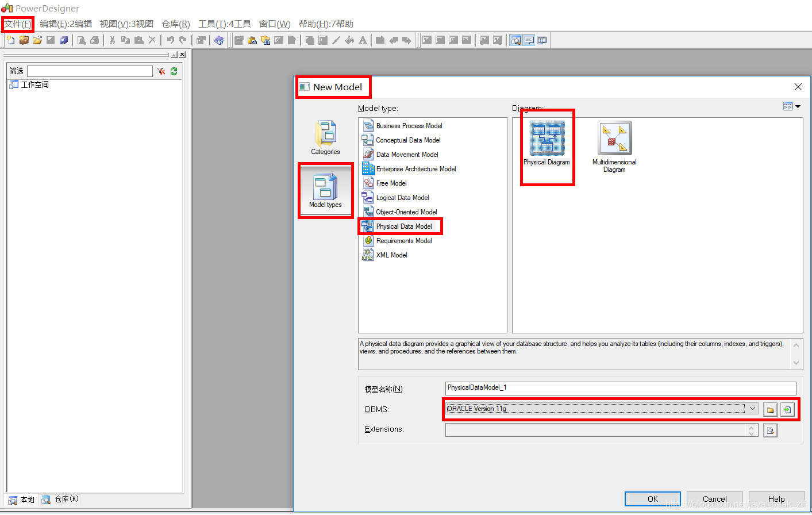Toggle the Output window toolbar button
The width and height of the screenshot is (812, 515).
[x=529, y=40]
